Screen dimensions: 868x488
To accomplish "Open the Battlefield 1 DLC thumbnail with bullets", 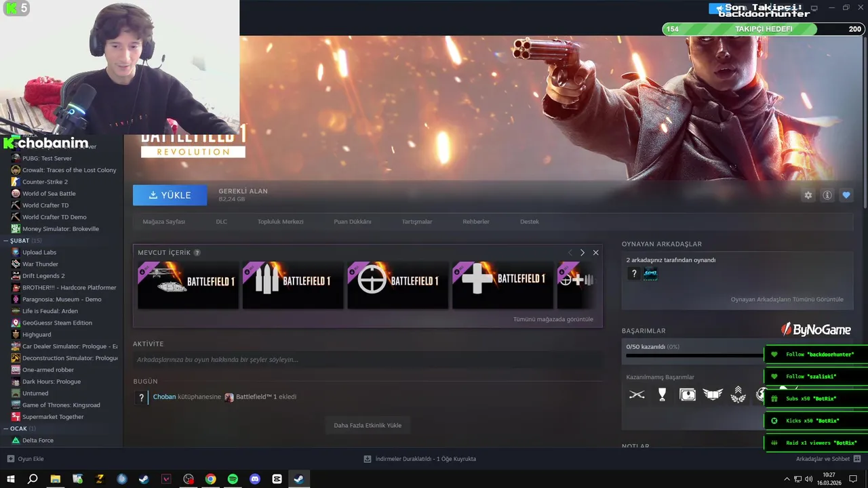I will click(x=293, y=285).
